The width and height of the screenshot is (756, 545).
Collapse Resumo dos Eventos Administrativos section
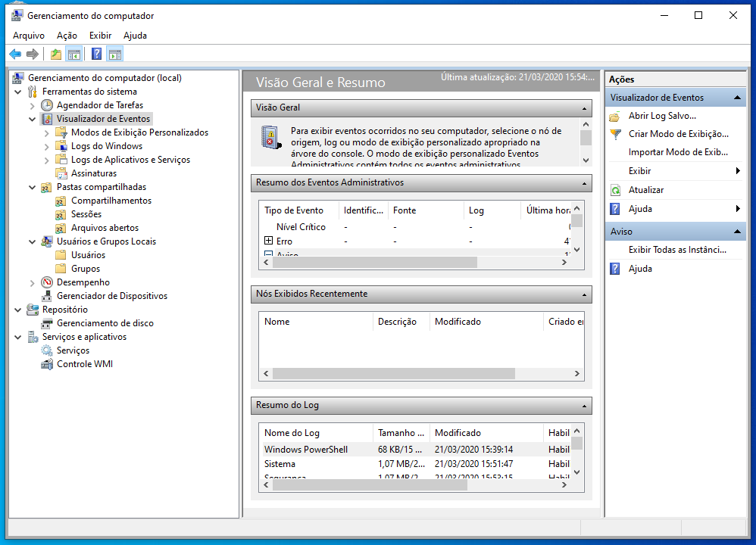click(584, 183)
